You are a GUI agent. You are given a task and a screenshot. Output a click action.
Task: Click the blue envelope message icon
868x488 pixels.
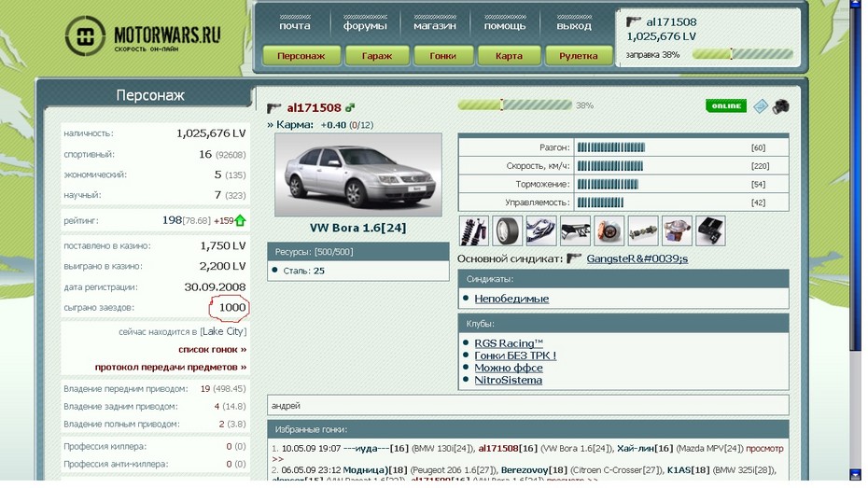pyautogui.click(x=761, y=106)
